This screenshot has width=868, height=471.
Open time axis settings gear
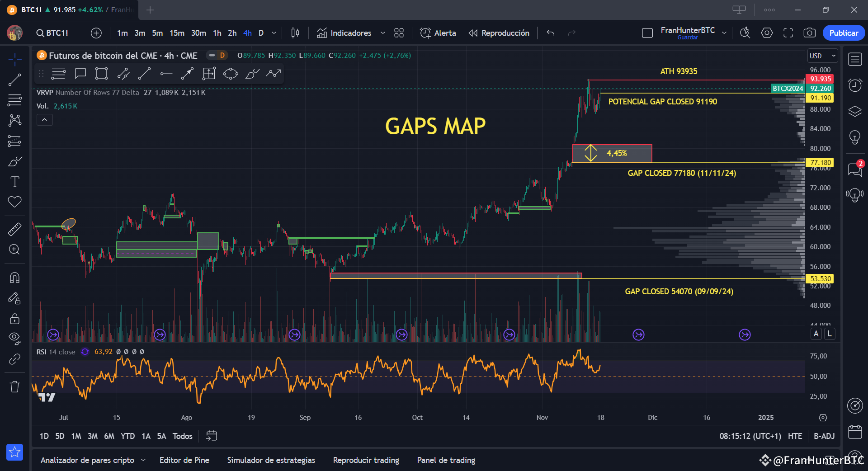[x=823, y=418]
